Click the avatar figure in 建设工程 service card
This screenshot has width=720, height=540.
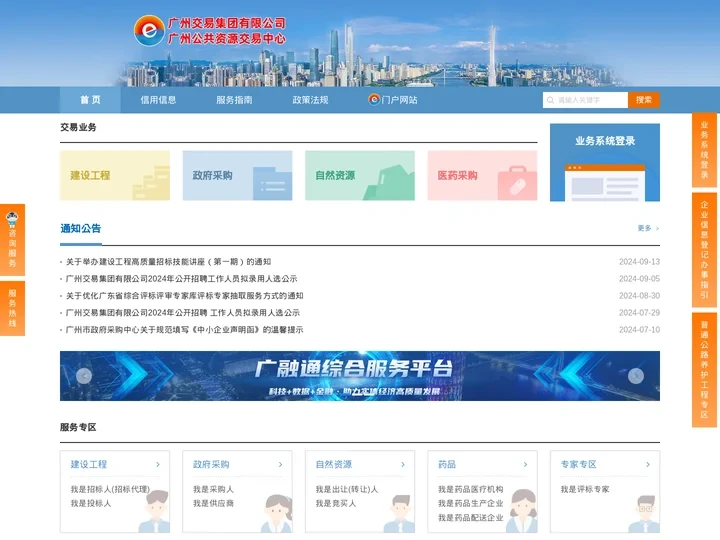click(x=155, y=512)
